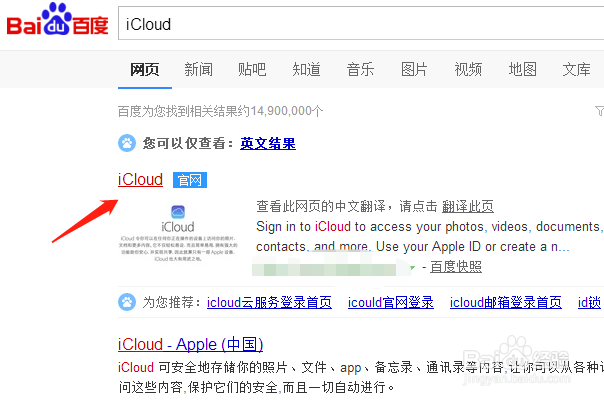The width and height of the screenshot is (604, 400).
Task: Open the 百度快照 cached page link
Action: [x=457, y=267]
